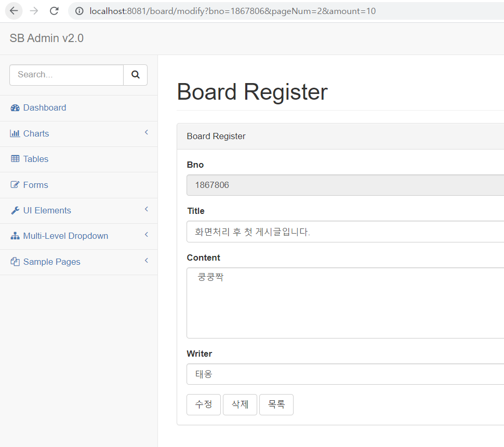Click the magnifier search button in the sidebar
Image resolution: width=504 pixels, height=447 pixels.
click(x=135, y=75)
